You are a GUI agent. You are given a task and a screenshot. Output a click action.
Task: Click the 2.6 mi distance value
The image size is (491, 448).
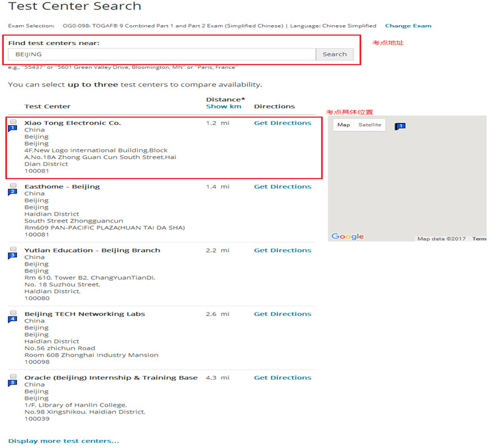pos(218,314)
